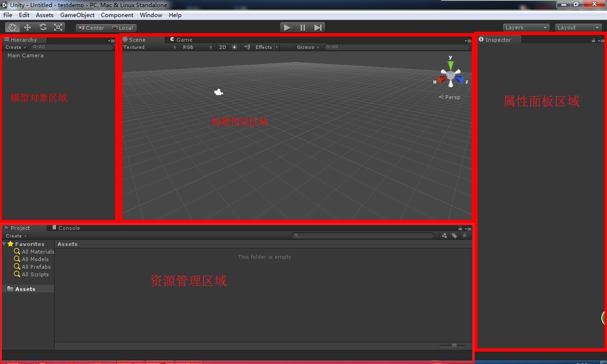Viewport: 607px width, 364px height.
Task: Toggle 2D scene view mode
Action: (x=222, y=47)
